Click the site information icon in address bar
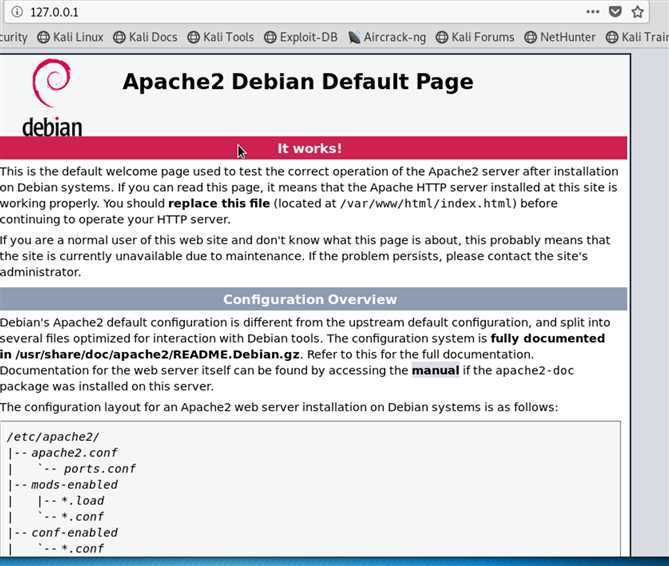 tap(17, 12)
